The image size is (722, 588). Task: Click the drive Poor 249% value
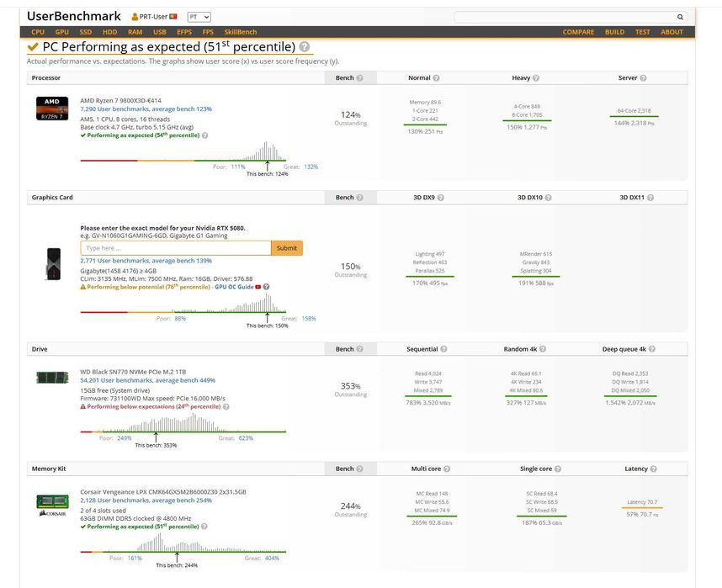[x=125, y=438]
